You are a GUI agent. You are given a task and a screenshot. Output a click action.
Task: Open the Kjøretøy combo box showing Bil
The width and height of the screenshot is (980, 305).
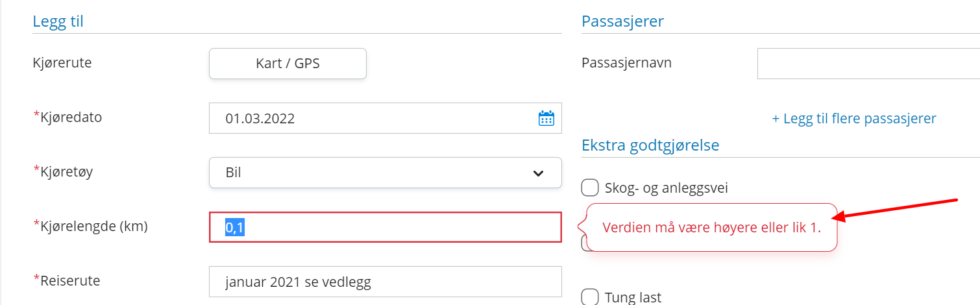[x=386, y=173]
